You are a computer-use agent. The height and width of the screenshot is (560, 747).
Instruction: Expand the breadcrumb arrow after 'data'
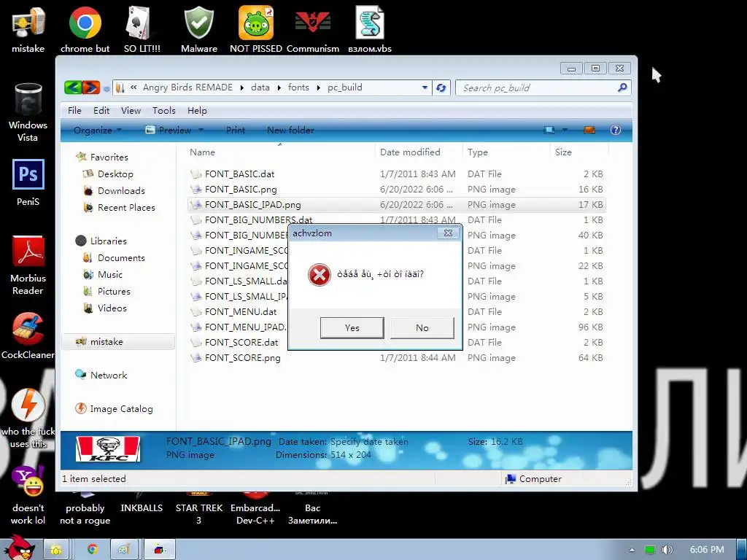pos(279,87)
